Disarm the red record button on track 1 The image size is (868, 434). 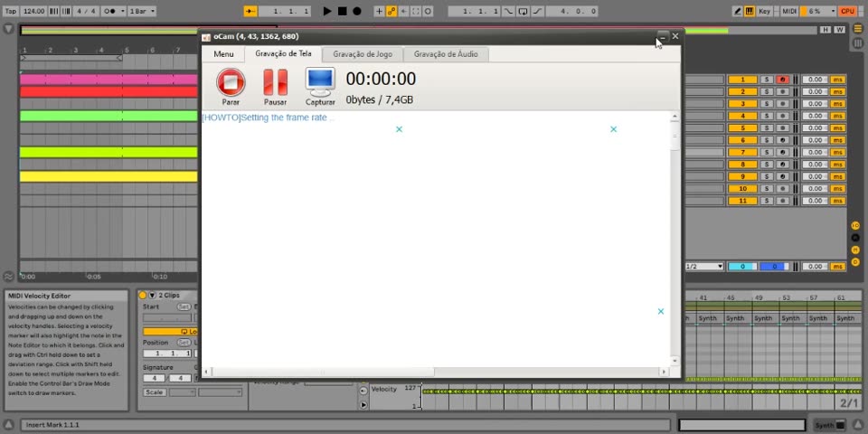click(x=782, y=80)
